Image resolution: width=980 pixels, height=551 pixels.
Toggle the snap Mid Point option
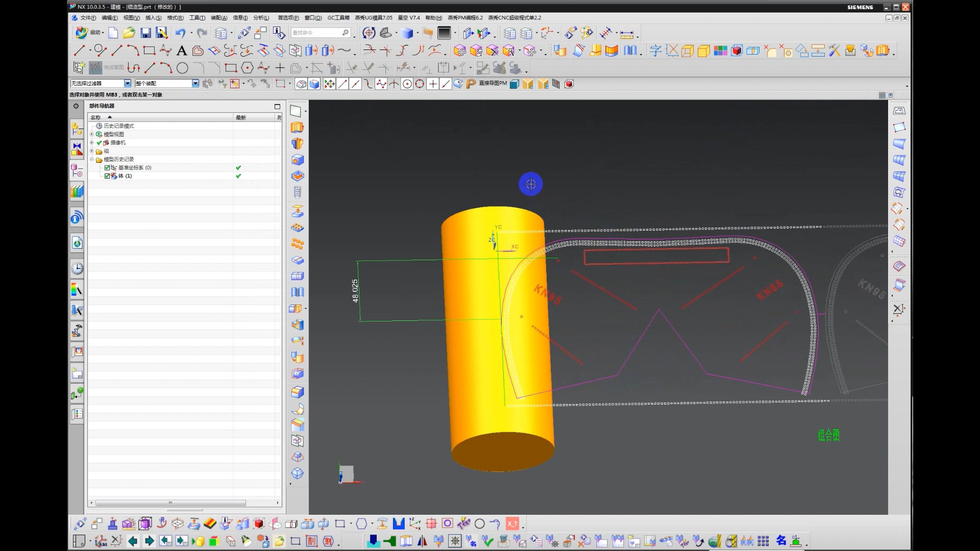tap(355, 84)
